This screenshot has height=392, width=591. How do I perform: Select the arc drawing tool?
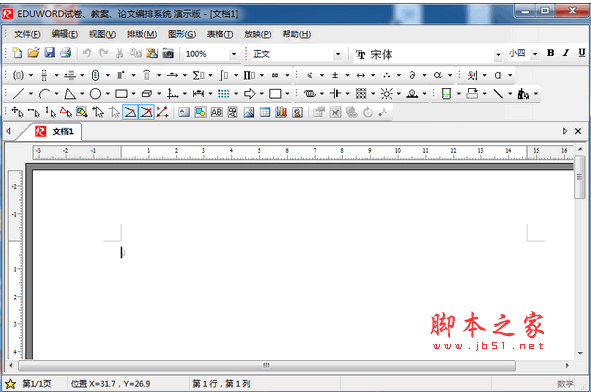(x=44, y=93)
